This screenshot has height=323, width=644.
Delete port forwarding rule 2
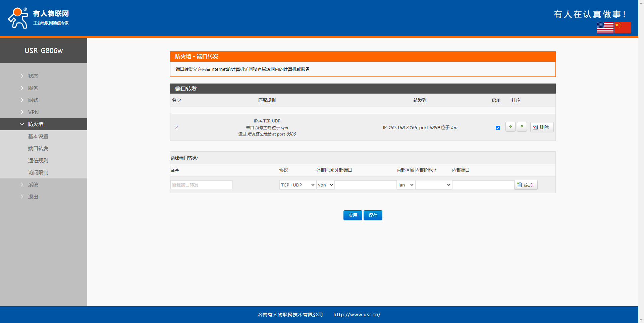coord(541,127)
